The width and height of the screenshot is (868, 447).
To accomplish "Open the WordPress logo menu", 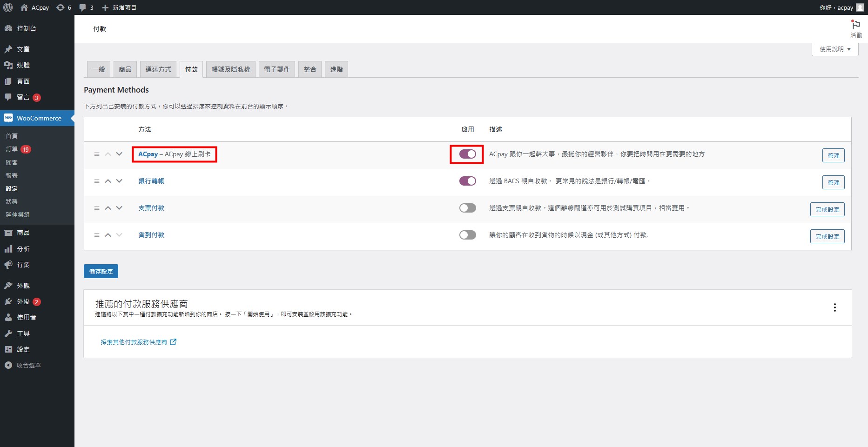I will [8, 7].
